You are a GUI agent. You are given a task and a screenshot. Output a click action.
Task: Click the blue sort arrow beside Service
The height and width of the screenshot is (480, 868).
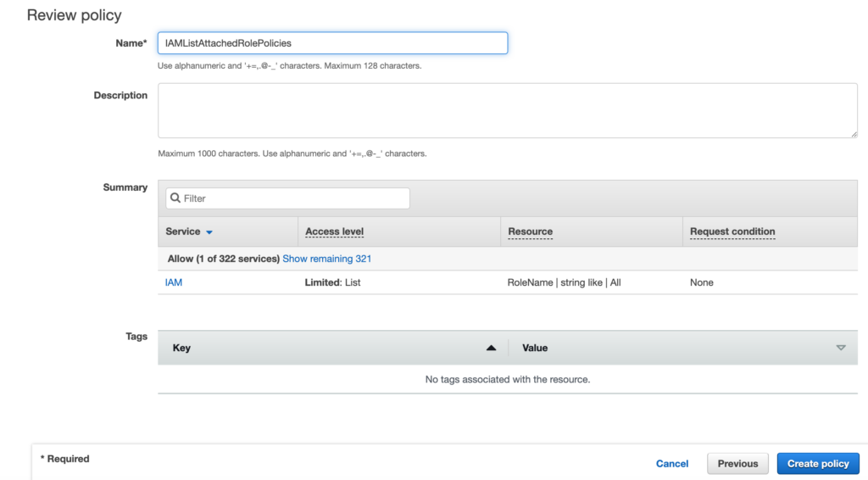point(209,232)
